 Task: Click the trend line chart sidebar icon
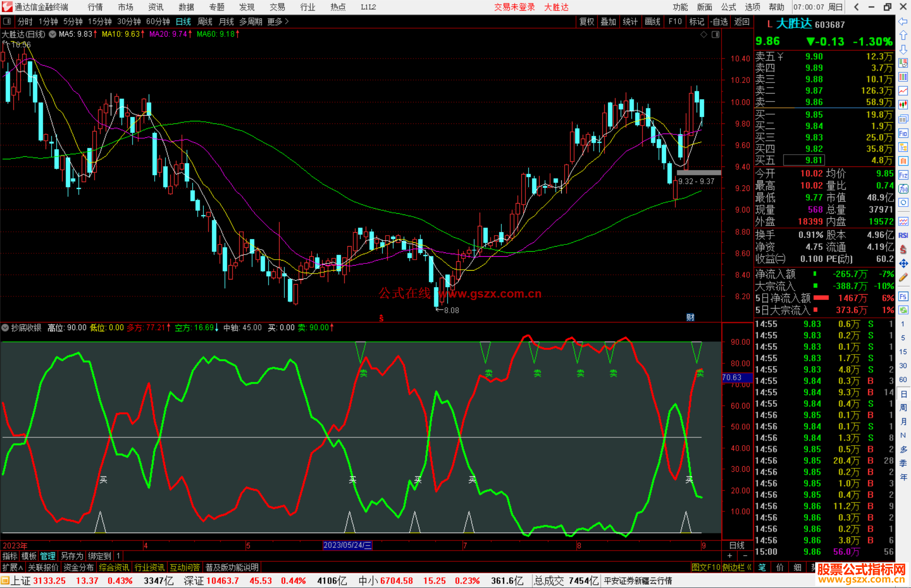(x=903, y=91)
